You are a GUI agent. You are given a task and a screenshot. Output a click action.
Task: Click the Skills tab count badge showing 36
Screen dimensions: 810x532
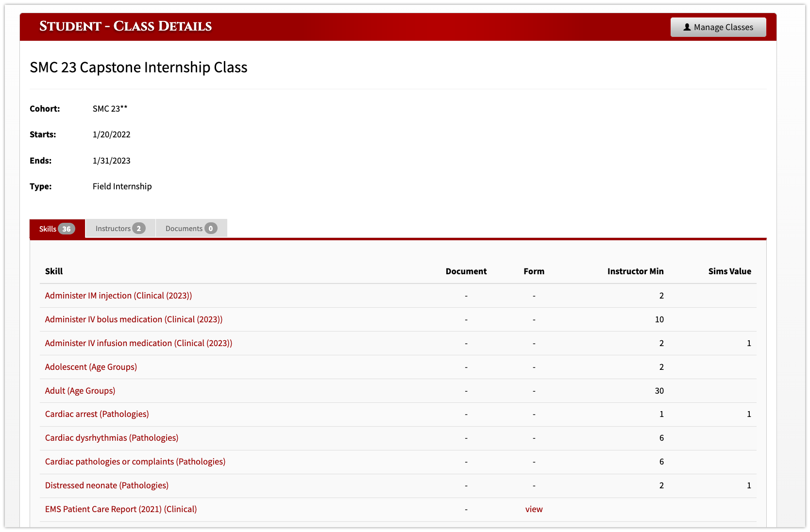(x=67, y=229)
